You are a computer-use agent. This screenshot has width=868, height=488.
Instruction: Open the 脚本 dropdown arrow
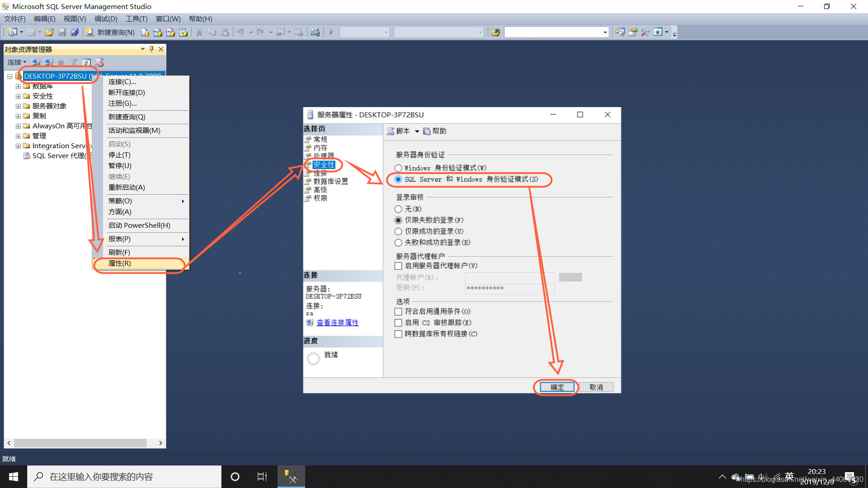[x=417, y=131]
